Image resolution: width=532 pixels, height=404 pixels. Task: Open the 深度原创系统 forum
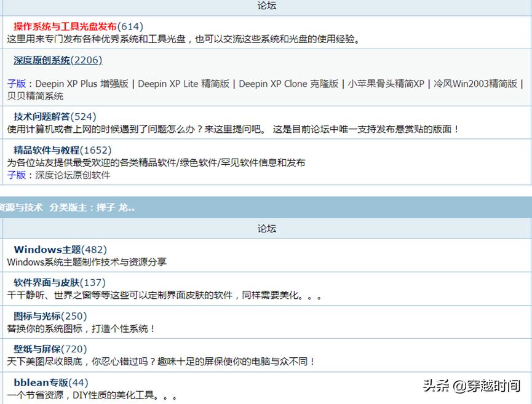pyautogui.click(x=40, y=60)
